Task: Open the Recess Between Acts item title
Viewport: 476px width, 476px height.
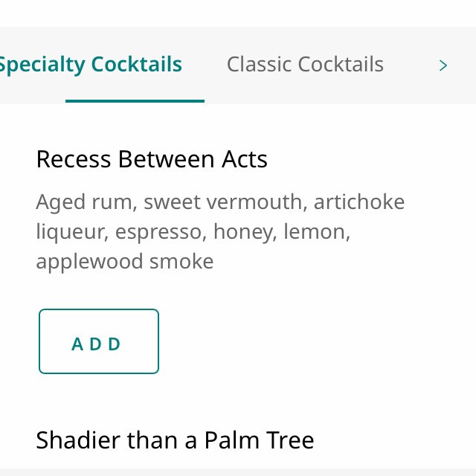Action: click(152, 159)
